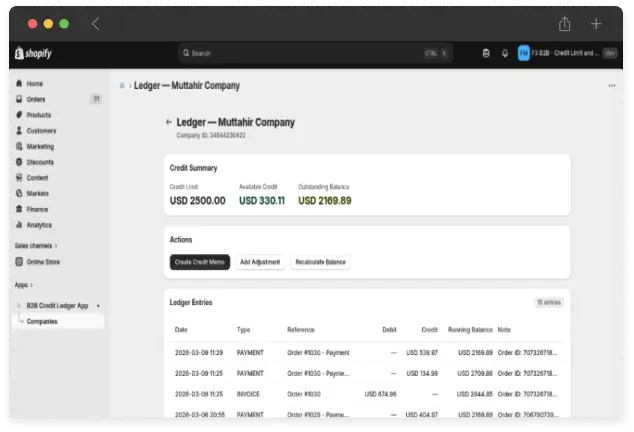The height and width of the screenshot is (432, 634).
Task: Click the Orders icon in sidebar
Action: click(x=19, y=99)
